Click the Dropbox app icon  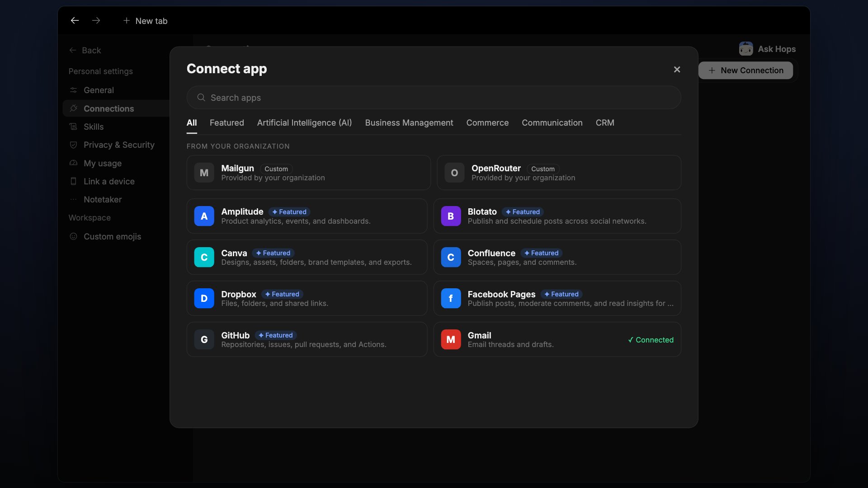(x=204, y=298)
